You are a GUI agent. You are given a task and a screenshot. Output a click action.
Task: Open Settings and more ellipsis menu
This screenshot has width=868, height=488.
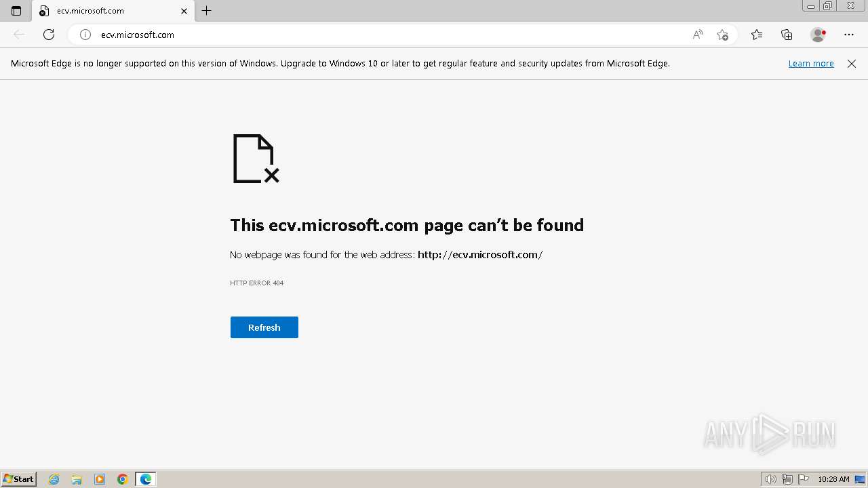point(849,35)
